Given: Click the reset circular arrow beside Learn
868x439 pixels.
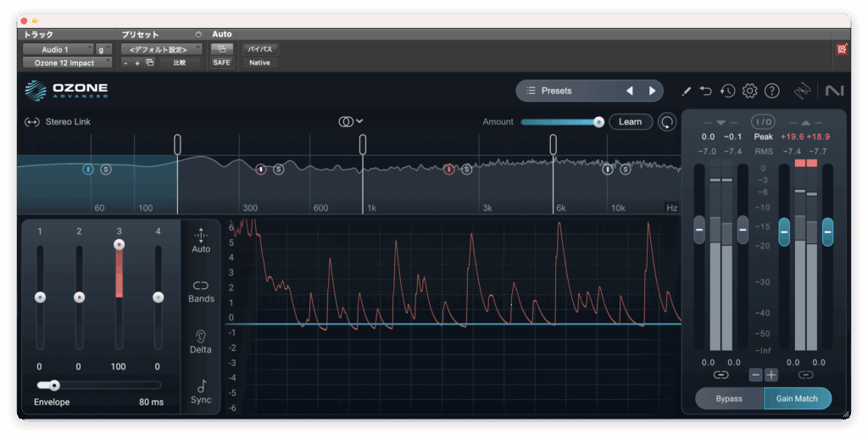Looking at the screenshot, I should tap(668, 122).
